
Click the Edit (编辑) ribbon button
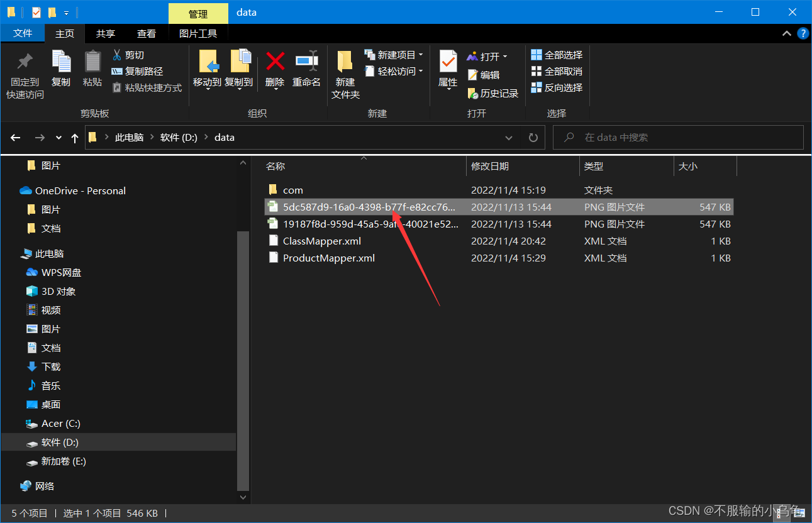tap(483, 75)
